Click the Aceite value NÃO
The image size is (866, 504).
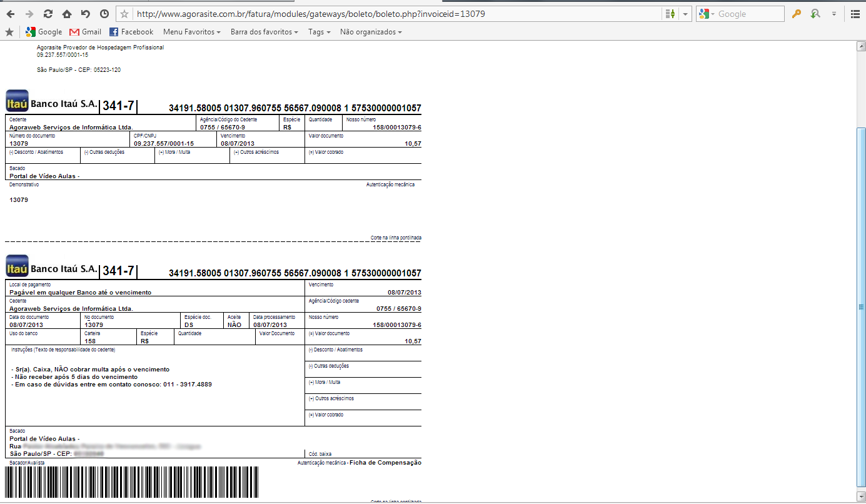point(234,325)
